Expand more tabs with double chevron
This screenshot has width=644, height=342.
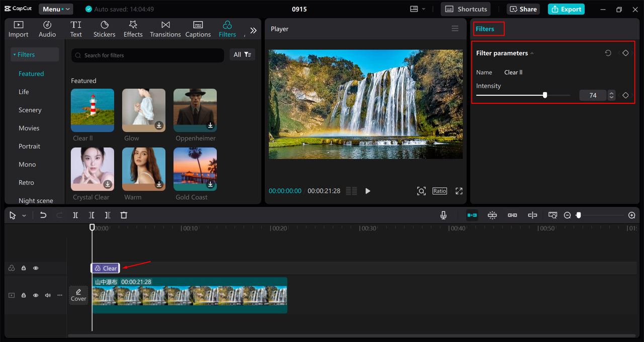pos(253,30)
